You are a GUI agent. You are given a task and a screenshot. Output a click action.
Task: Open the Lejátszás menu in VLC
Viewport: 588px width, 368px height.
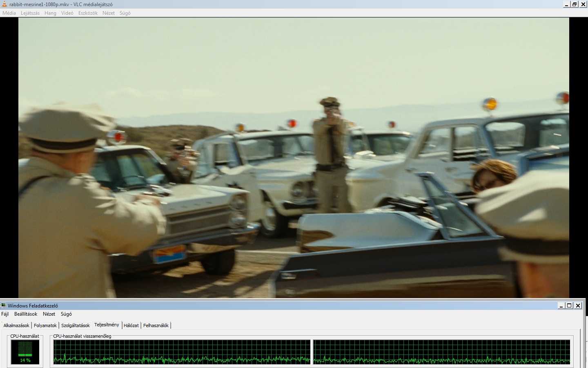30,13
